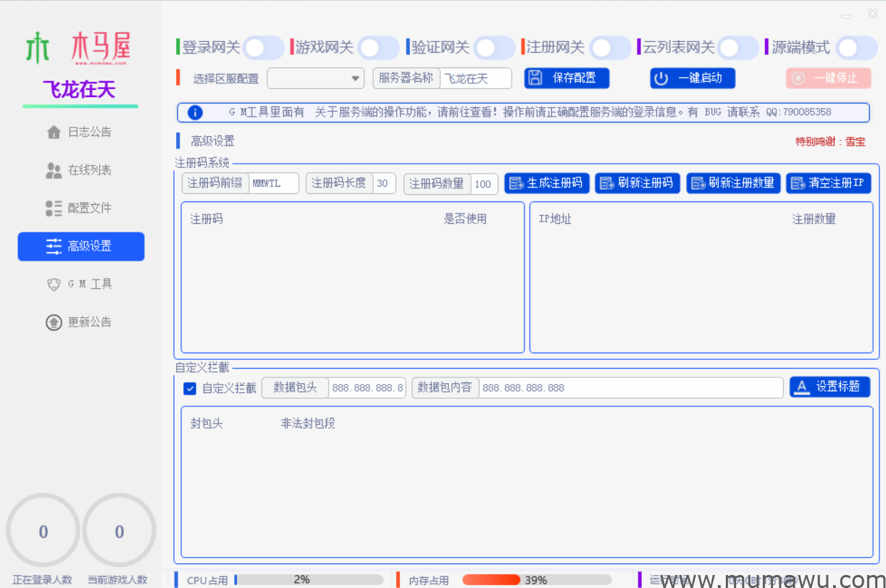The height and width of the screenshot is (588, 886).
Task: Switch to 配置文件 in the sidebar
Action: pos(54,208)
